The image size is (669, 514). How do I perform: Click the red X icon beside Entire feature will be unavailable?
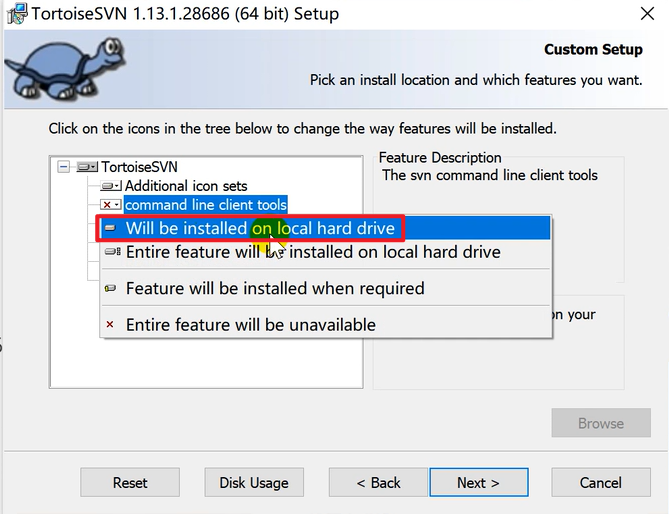[110, 325]
